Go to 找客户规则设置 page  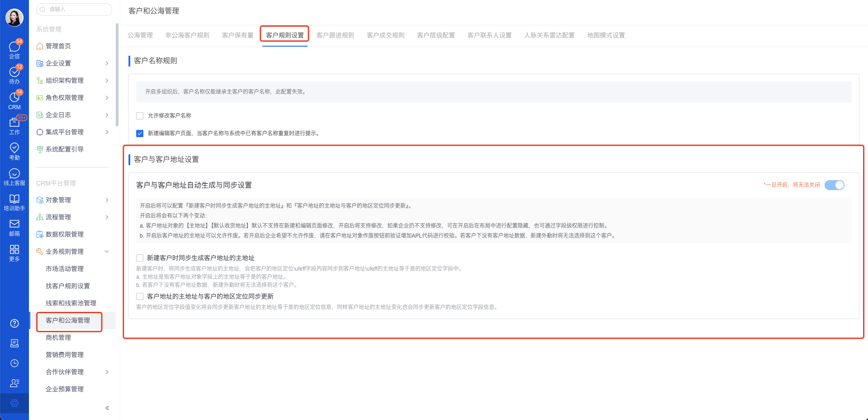point(67,286)
